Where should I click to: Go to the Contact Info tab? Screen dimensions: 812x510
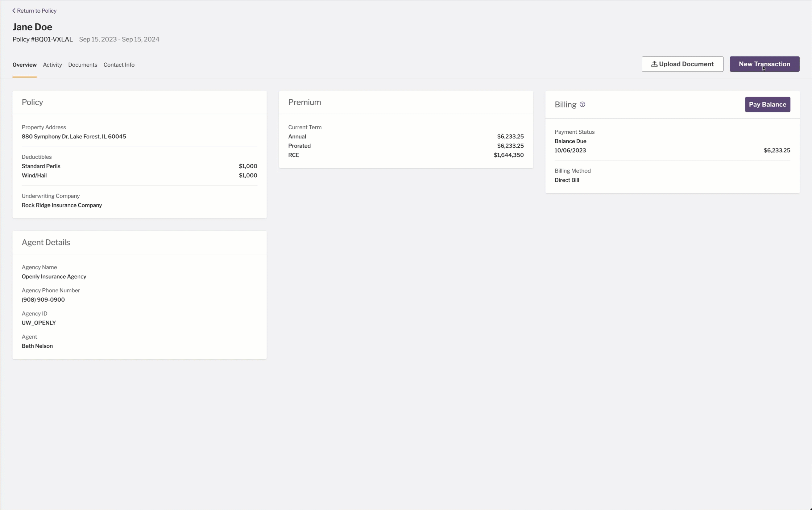coord(119,65)
